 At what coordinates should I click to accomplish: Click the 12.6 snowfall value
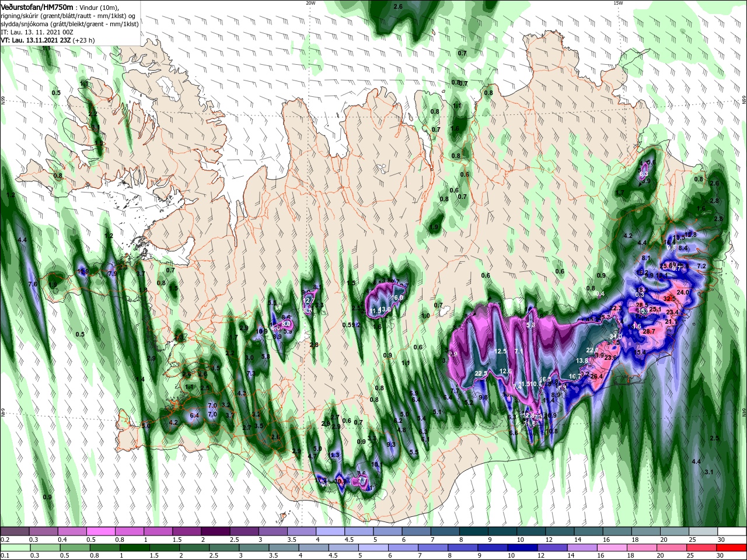pyautogui.click(x=505, y=372)
